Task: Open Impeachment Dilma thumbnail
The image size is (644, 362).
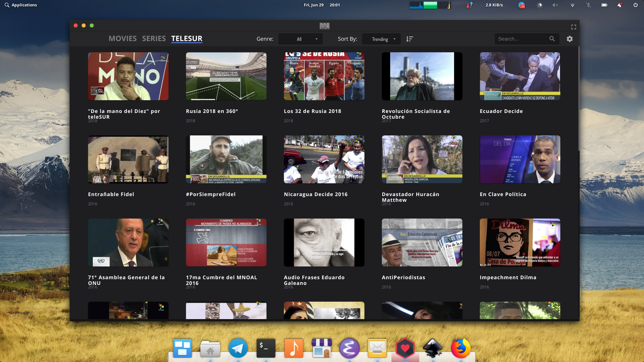Action: click(520, 242)
